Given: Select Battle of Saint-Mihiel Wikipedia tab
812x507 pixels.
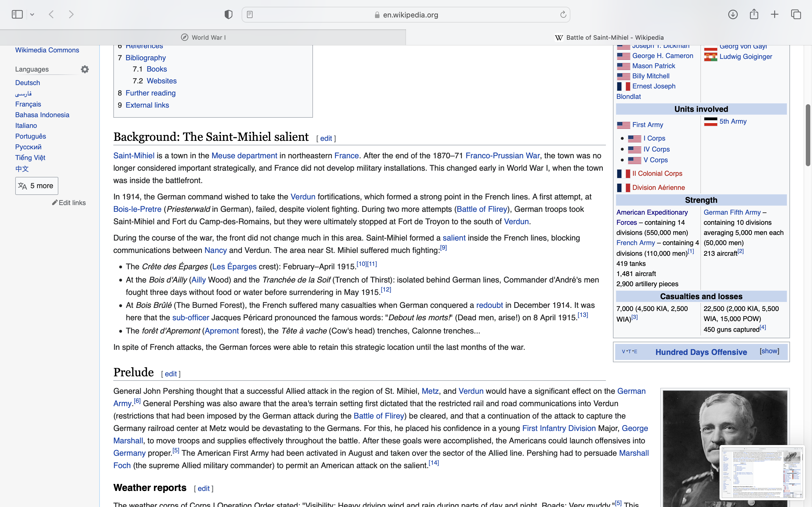Looking at the screenshot, I should pyautogui.click(x=609, y=37).
